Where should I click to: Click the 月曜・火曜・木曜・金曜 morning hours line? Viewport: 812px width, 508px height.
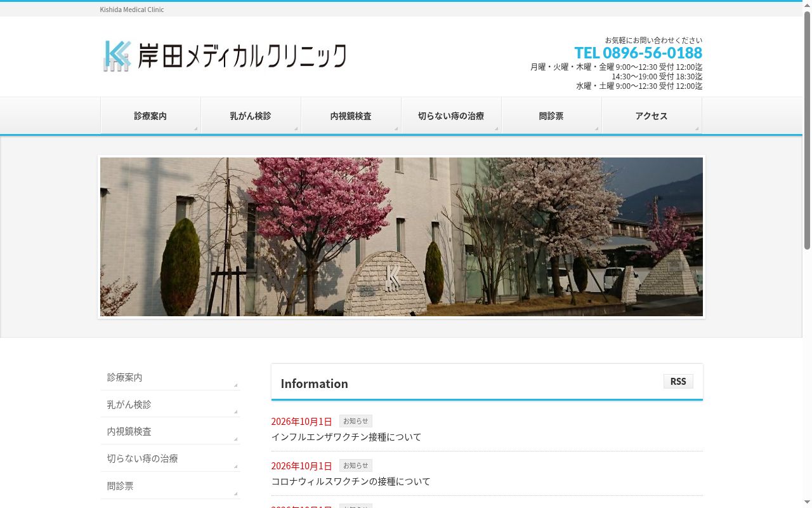617,67
